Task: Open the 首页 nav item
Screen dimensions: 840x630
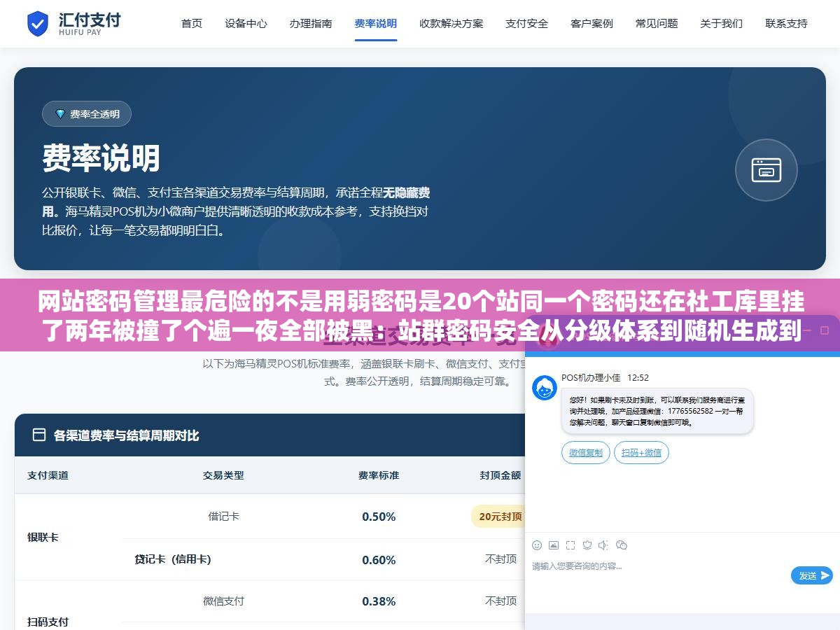Action: (192, 23)
